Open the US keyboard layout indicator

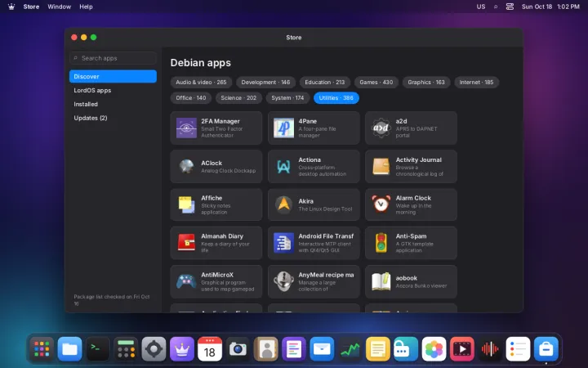pyautogui.click(x=481, y=7)
